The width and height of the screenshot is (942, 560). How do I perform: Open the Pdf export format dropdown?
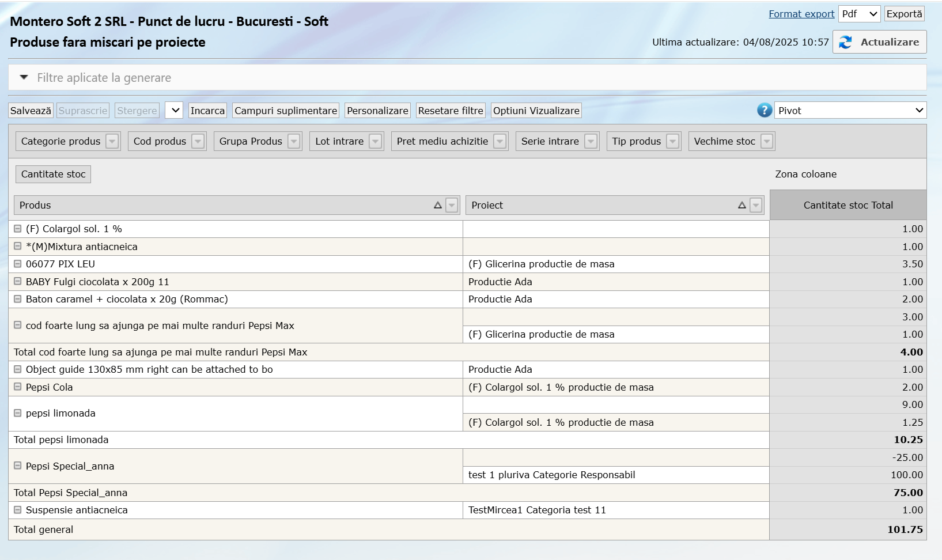859,14
